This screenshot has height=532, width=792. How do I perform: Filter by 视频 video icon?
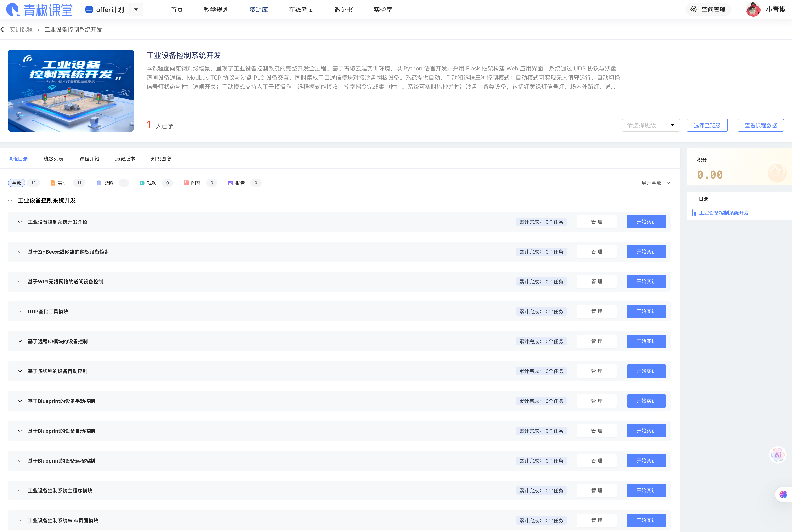(x=142, y=183)
